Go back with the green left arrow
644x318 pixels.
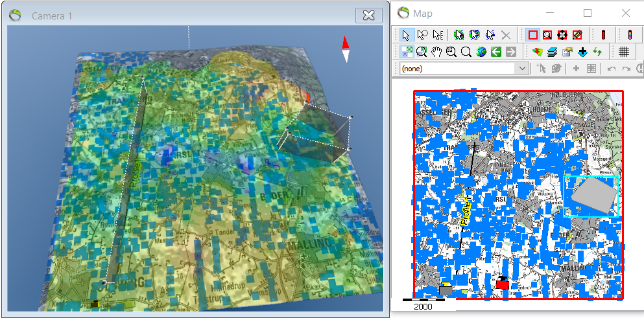coord(496,52)
